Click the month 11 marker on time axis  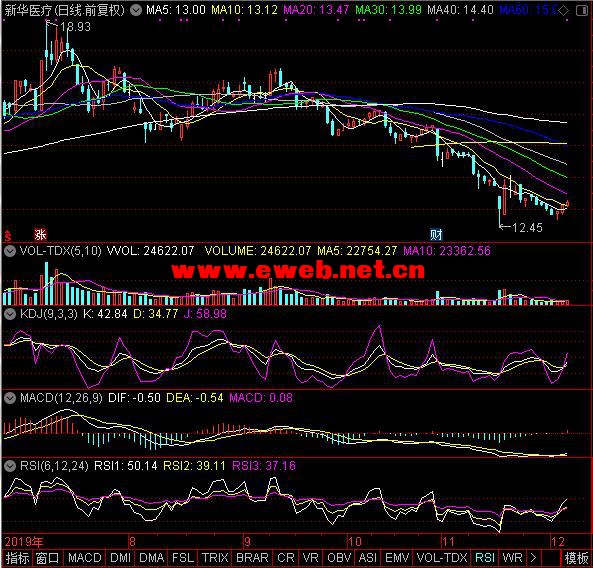[x=448, y=542]
